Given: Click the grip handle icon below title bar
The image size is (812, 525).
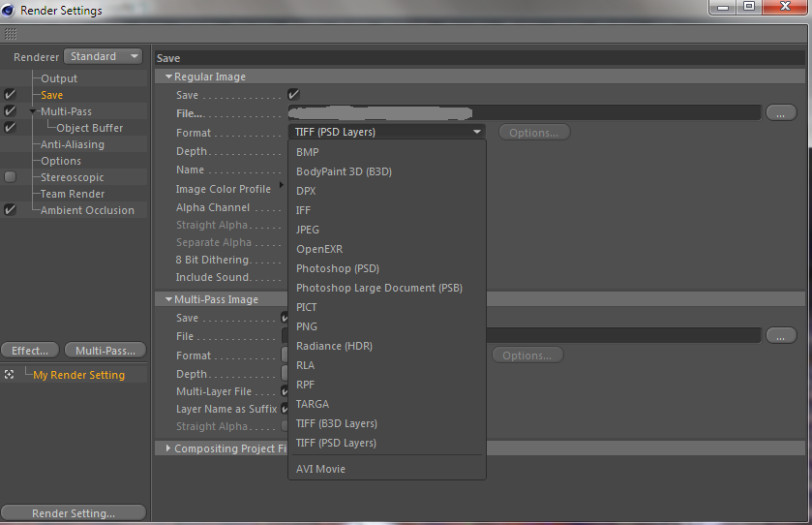Looking at the screenshot, I should click(x=11, y=34).
